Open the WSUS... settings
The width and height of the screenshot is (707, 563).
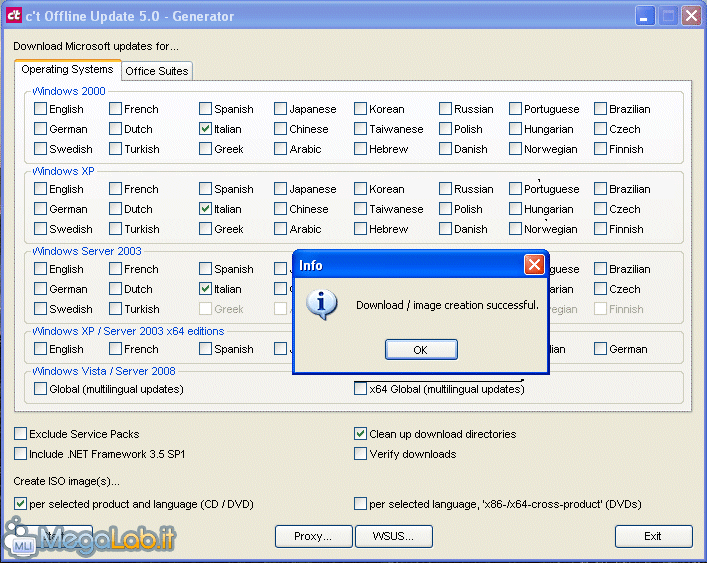point(394,536)
